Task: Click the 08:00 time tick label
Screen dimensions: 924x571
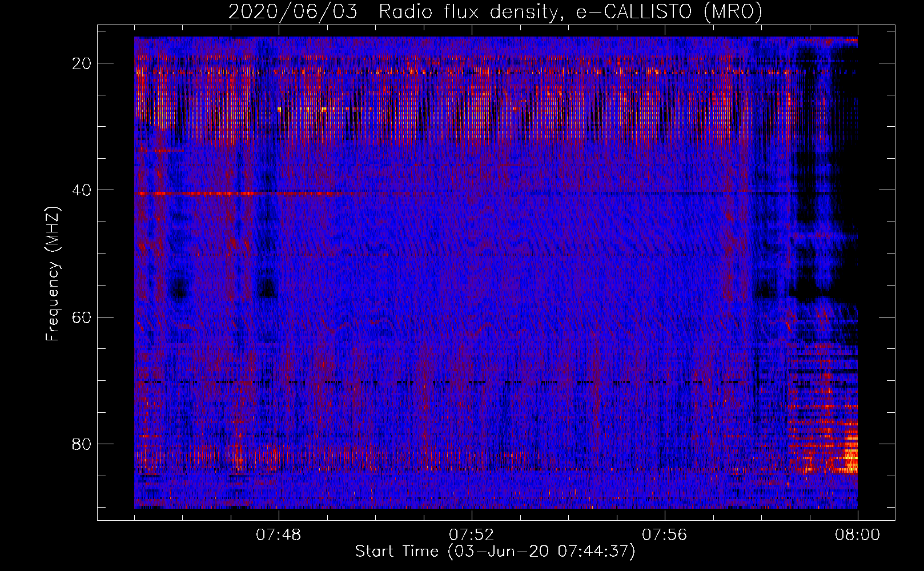Action: pyautogui.click(x=857, y=535)
